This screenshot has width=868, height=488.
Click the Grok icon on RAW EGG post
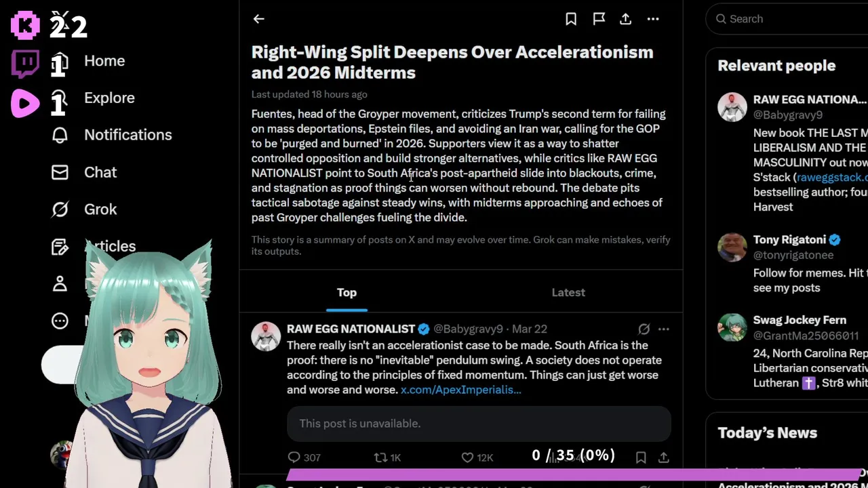tap(644, 329)
